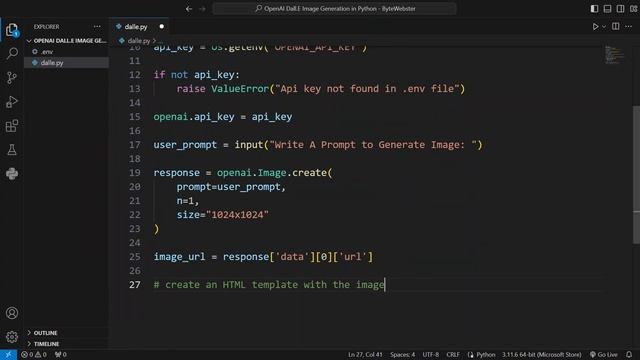The height and width of the screenshot is (360, 640).
Task: Open Run and Debug view
Action: point(12,102)
